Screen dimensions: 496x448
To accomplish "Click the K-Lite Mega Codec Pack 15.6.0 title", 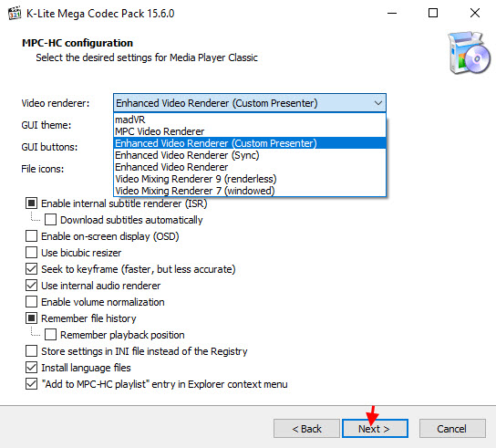I will [100, 14].
